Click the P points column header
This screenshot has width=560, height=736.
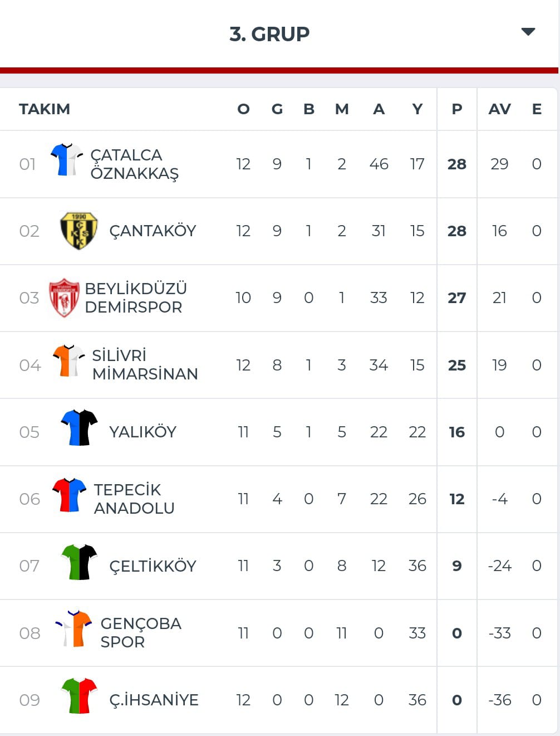457,109
